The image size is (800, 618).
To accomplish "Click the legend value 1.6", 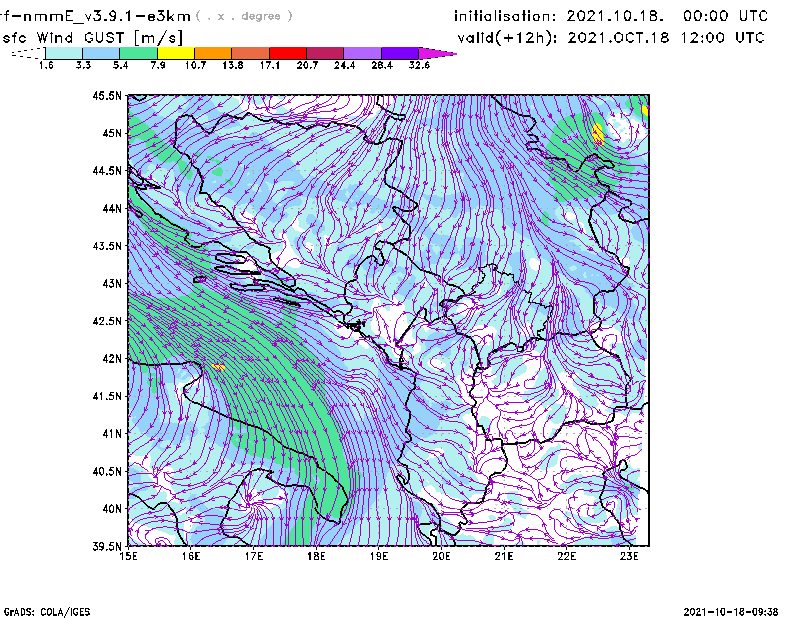I will click(x=46, y=65).
